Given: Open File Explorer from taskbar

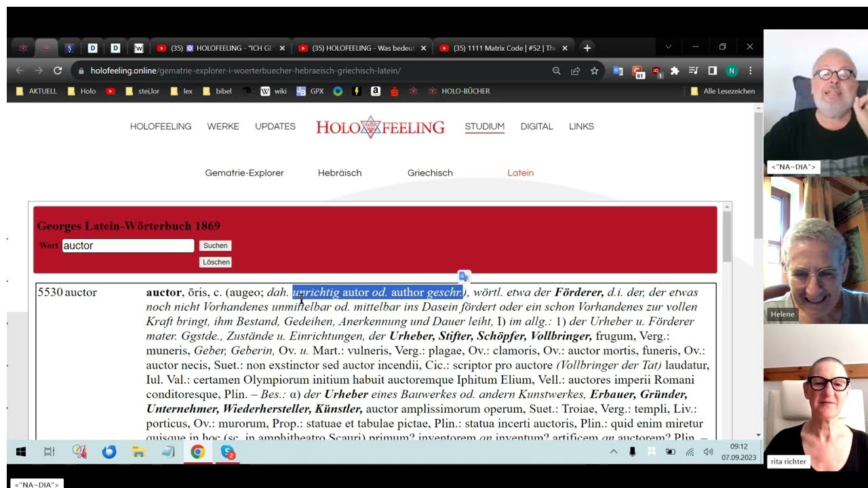Looking at the screenshot, I should (x=138, y=451).
